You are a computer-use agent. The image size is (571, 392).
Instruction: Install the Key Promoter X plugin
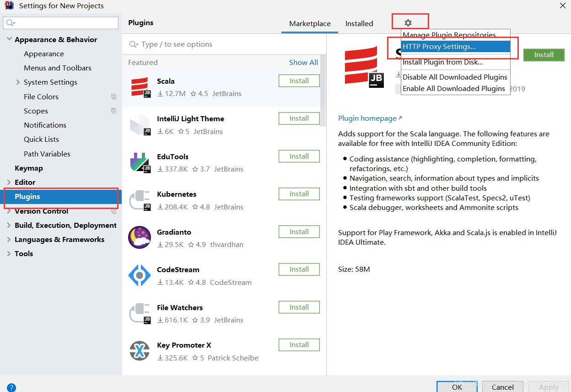[299, 345]
